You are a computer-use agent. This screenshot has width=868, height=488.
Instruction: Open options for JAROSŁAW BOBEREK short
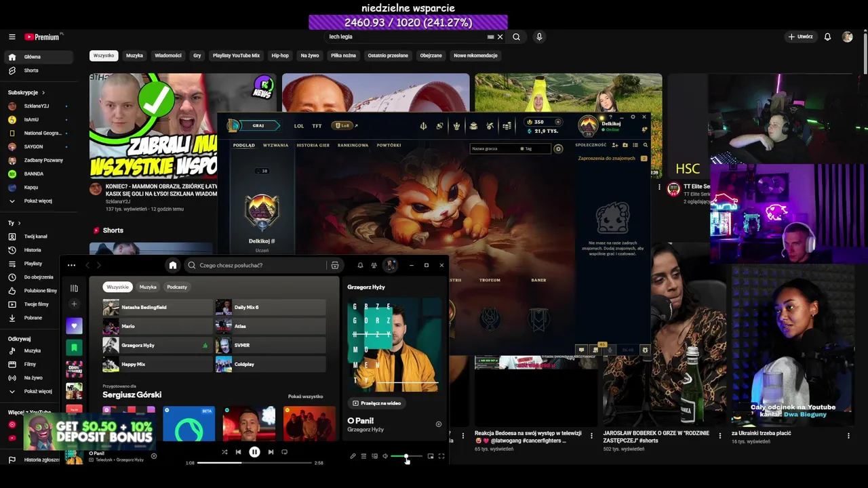click(720, 435)
